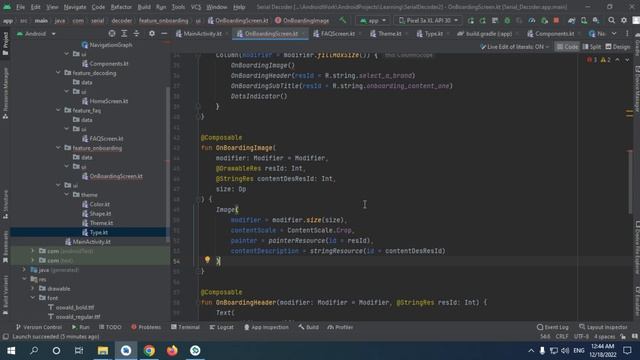Open the Problems tool window
Image resolution: width=640 pixels, height=360 pixels.
coord(146,327)
